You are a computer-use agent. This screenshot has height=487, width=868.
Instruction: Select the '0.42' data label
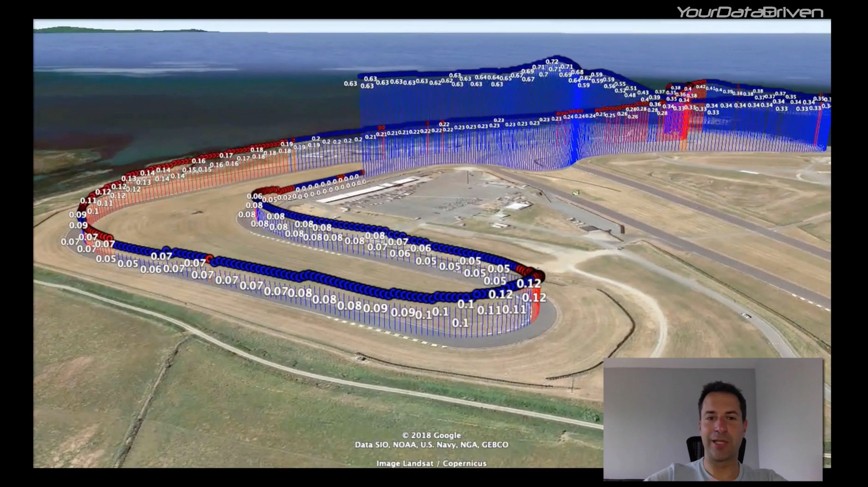pyautogui.click(x=701, y=87)
